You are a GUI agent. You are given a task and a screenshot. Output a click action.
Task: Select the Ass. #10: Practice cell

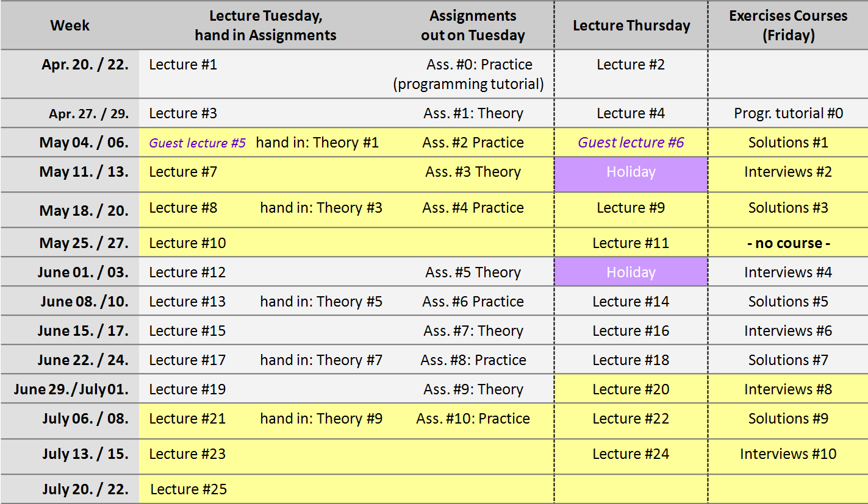(x=473, y=419)
